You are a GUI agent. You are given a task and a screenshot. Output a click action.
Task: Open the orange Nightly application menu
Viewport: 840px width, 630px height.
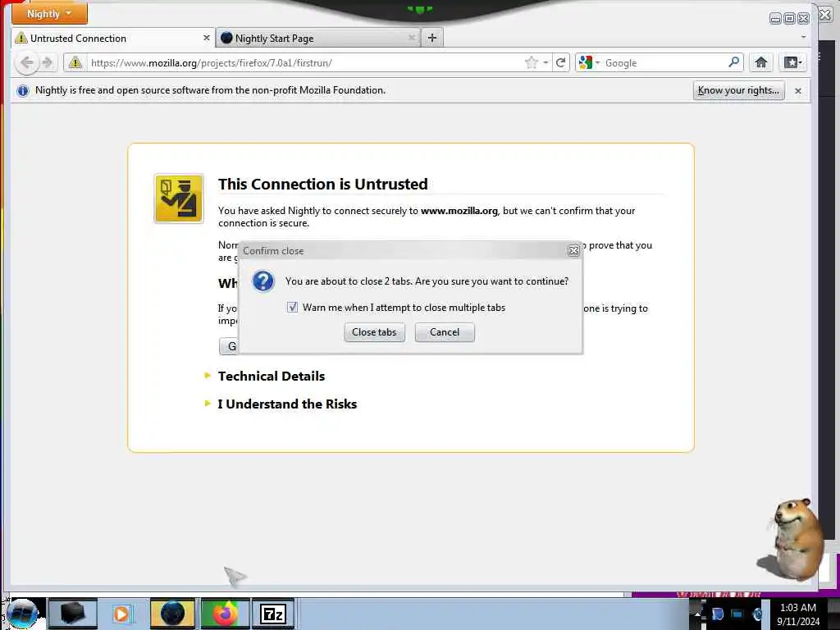pyautogui.click(x=49, y=13)
